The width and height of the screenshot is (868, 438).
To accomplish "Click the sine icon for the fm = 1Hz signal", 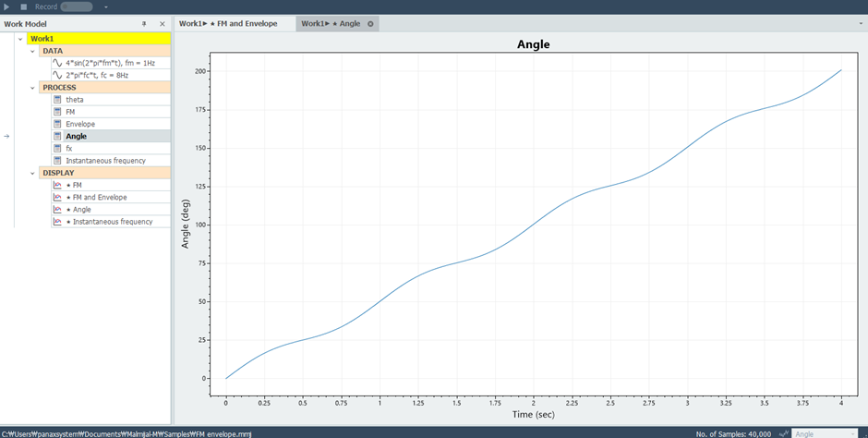I will point(57,63).
